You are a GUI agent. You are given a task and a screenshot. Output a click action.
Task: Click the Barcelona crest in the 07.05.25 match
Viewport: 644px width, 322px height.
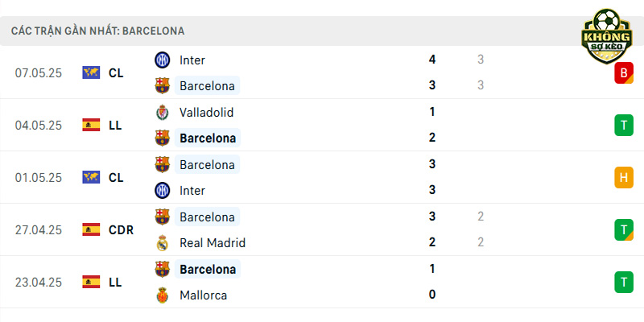[163, 85]
